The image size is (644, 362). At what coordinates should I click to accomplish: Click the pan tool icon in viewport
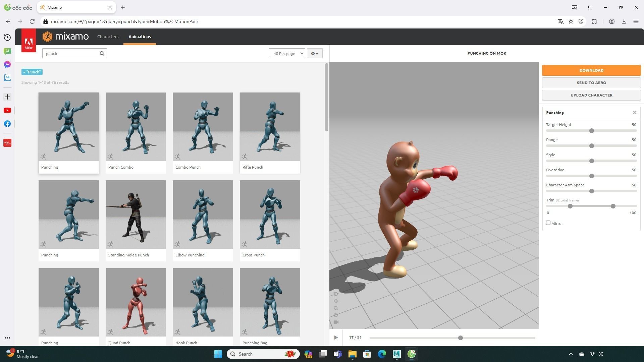(x=336, y=301)
